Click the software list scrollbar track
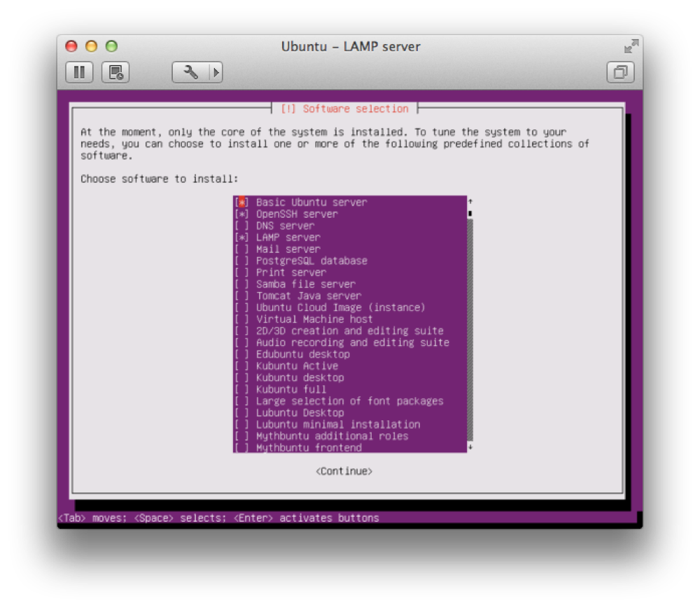Image resolution: width=700 pixels, height=608 pixels. [470, 330]
